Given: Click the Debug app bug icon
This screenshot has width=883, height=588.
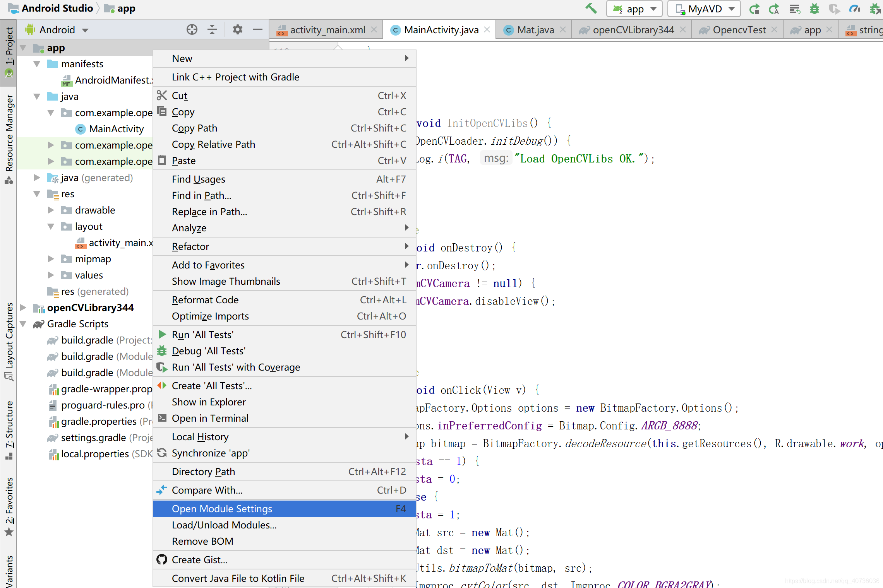Looking at the screenshot, I should (815, 9).
